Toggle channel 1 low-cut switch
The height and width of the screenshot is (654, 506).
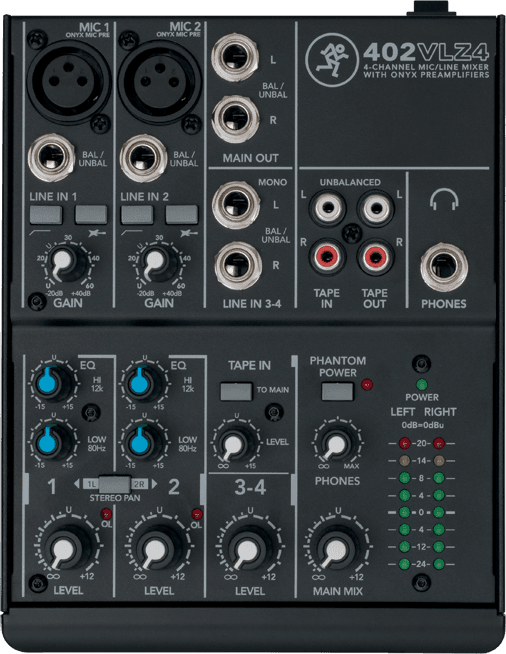(x=46, y=214)
